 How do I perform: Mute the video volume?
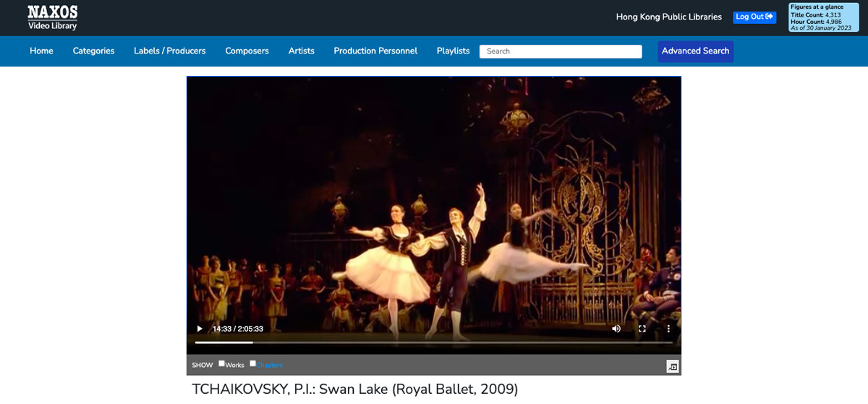616,329
